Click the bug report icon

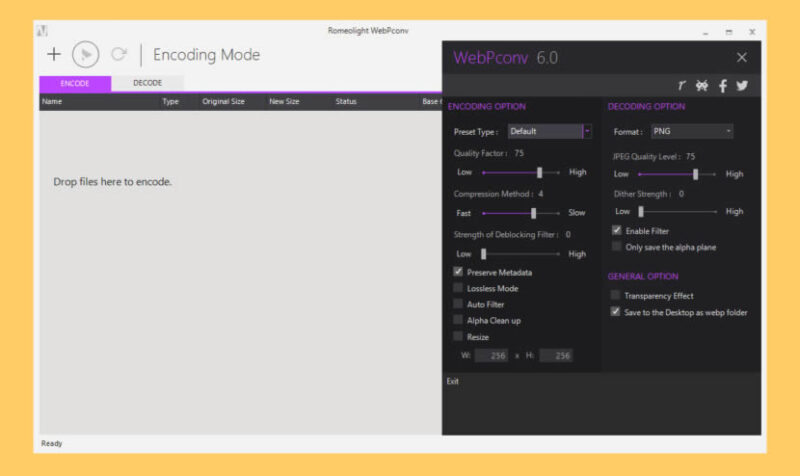coord(702,86)
